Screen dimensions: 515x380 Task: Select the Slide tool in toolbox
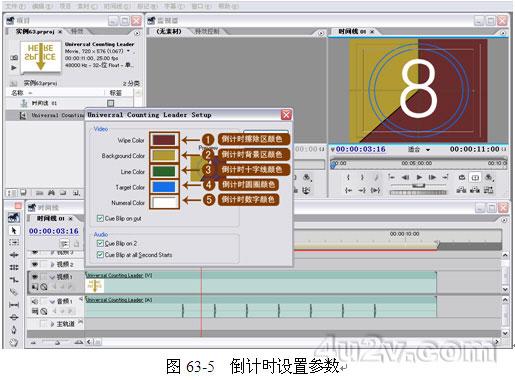click(x=14, y=317)
